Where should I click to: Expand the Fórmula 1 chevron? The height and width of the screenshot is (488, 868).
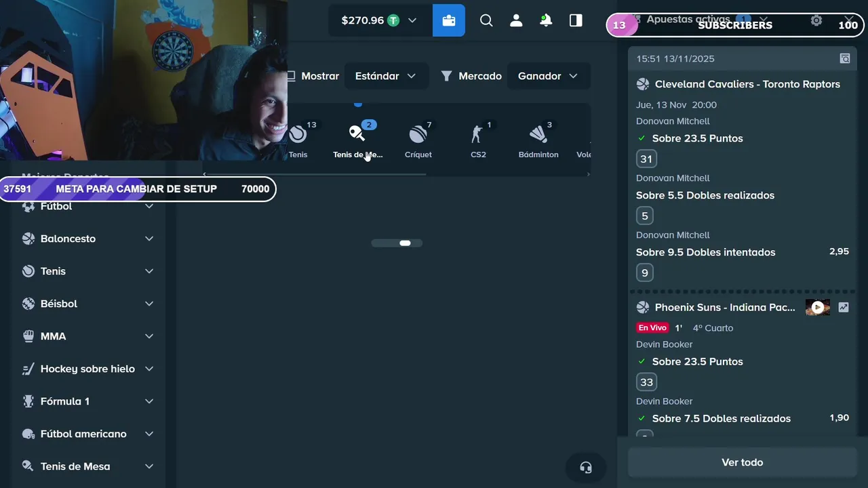[x=149, y=401]
